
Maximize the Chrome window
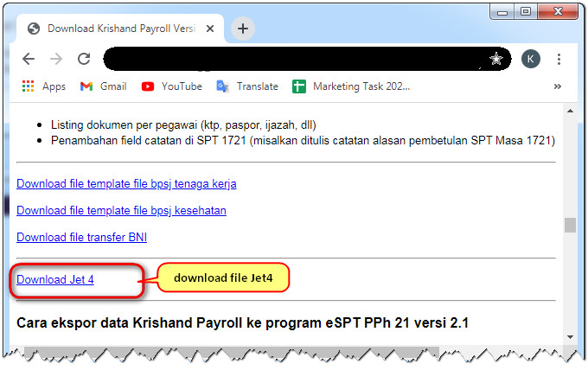526,11
